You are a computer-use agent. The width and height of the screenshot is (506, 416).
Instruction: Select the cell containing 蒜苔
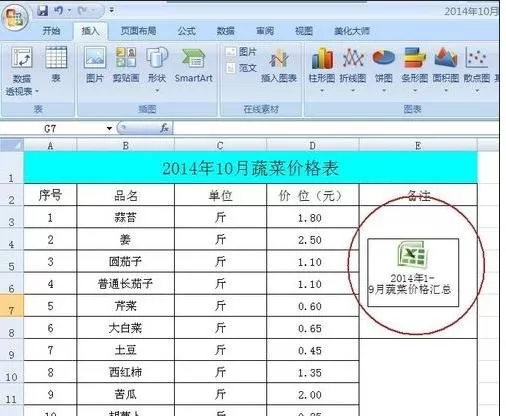point(126,217)
